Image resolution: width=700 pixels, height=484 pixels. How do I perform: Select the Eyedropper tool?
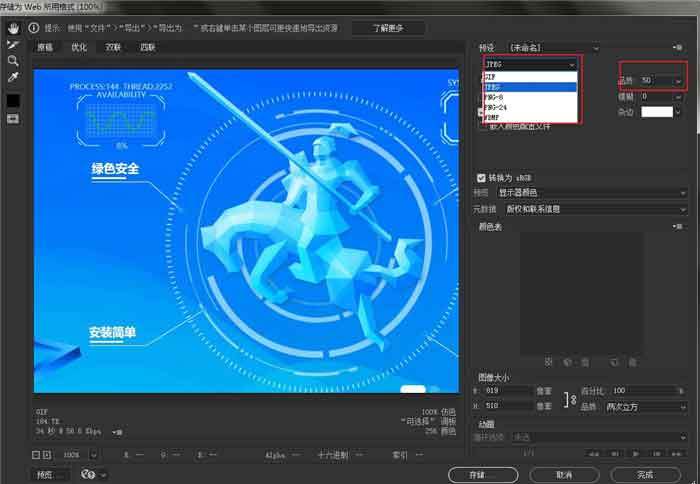point(13,77)
